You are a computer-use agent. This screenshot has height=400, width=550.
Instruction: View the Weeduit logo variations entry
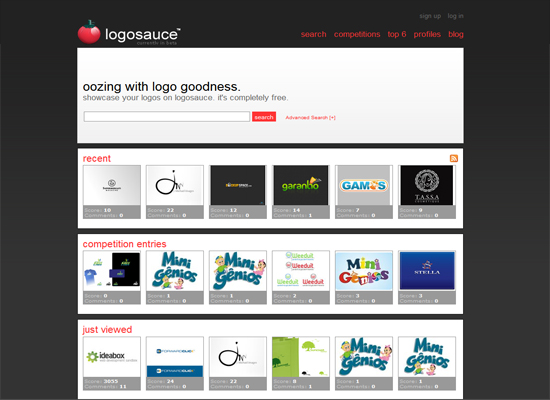[x=301, y=271]
